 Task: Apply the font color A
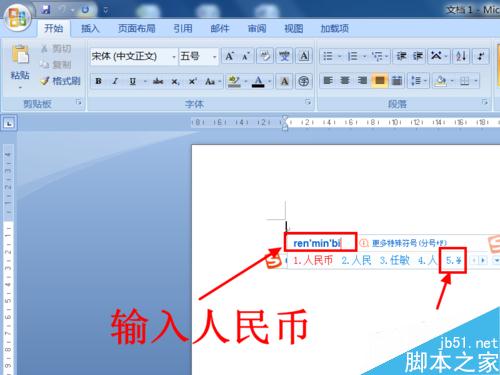point(258,81)
